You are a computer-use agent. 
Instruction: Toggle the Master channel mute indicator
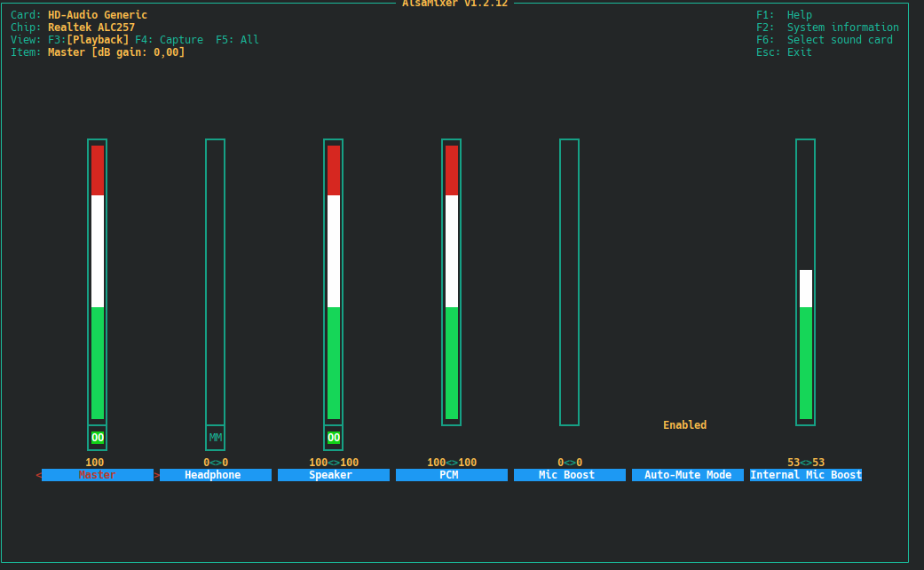point(98,438)
